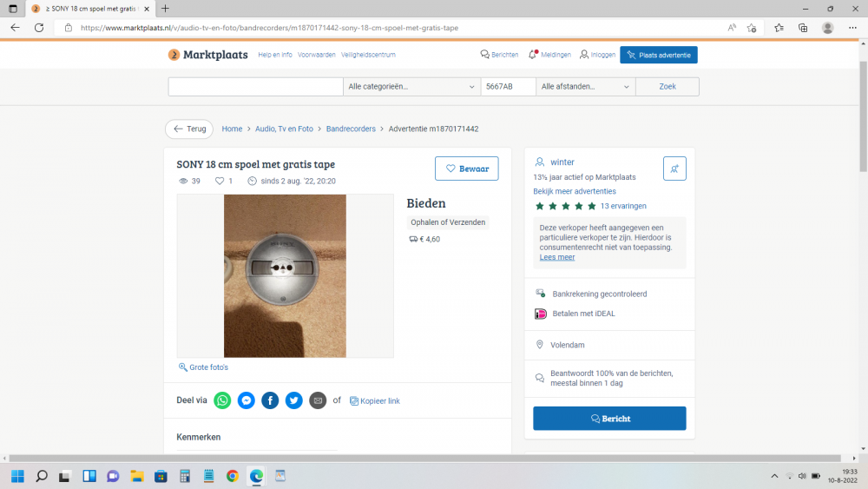This screenshot has height=489, width=868.
Task: Share the ad via Messenger icon
Action: pyautogui.click(x=247, y=400)
